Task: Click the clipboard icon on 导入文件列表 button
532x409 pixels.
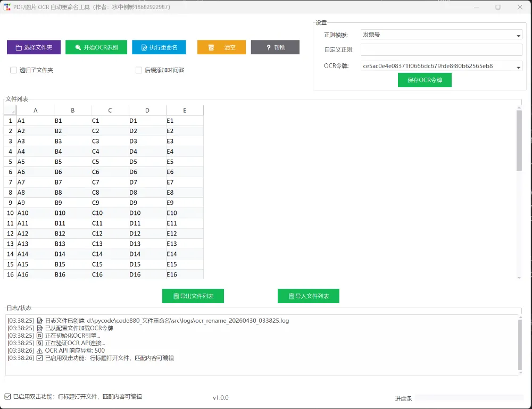Action: click(291, 296)
